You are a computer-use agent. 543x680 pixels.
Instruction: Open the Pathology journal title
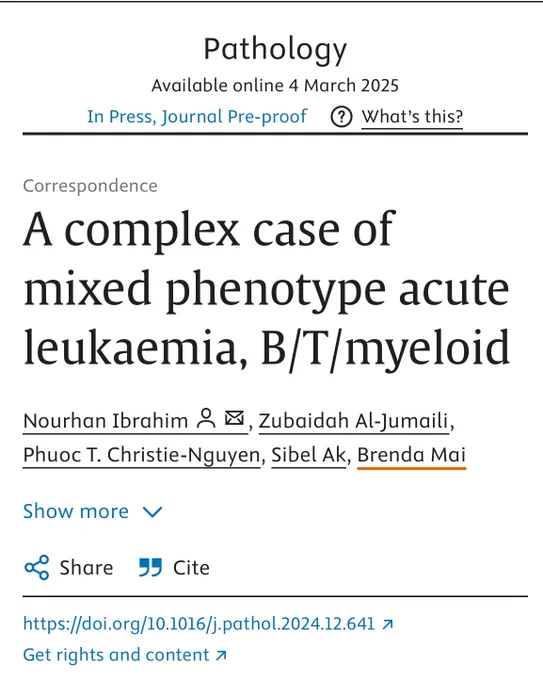click(x=275, y=50)
